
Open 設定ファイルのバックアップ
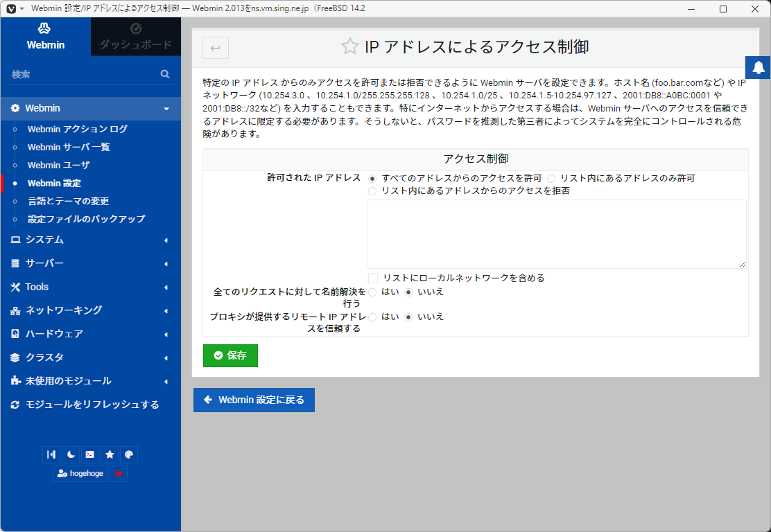tap(86, 219)
